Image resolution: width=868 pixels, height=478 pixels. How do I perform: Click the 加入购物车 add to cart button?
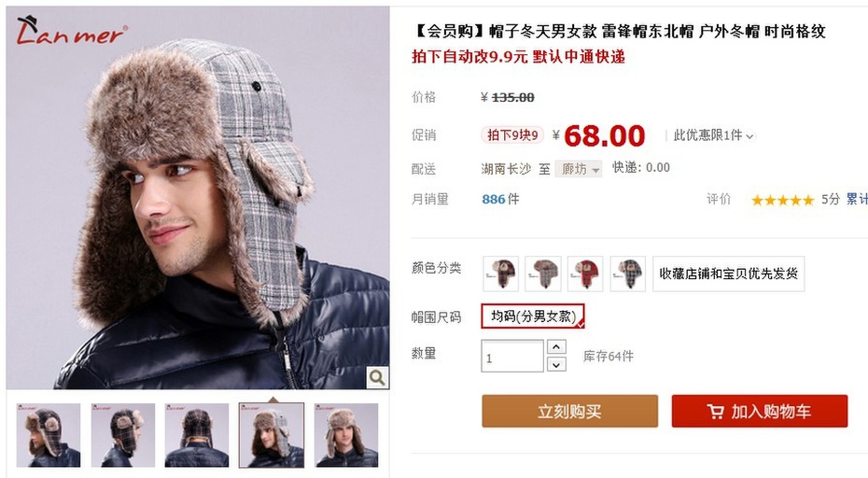click(760, 411)
